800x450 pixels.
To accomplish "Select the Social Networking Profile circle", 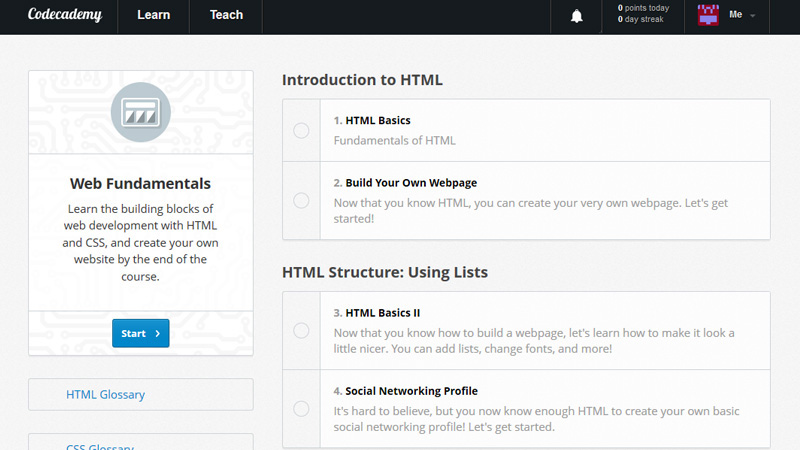I will (301, 409).
